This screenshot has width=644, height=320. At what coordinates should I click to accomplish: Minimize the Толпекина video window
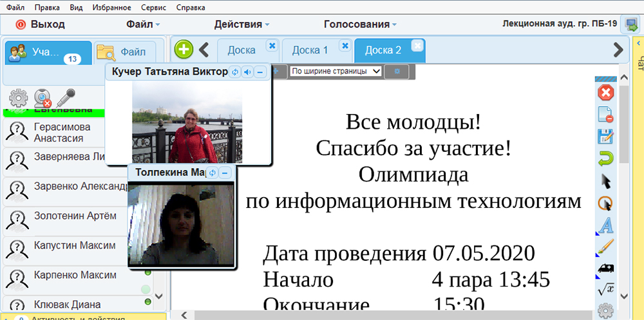click(x=225, y=173)
